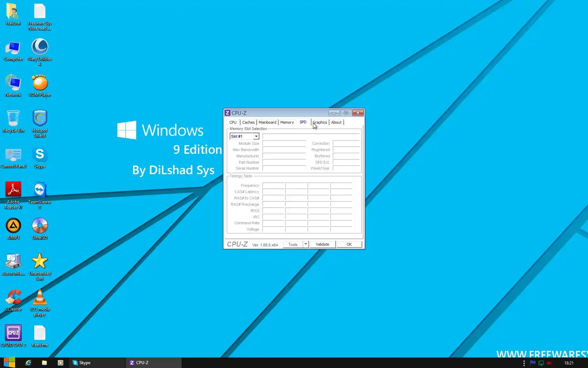Open Action Center flag in tray
588x368 pixels.
coord(533,363)
